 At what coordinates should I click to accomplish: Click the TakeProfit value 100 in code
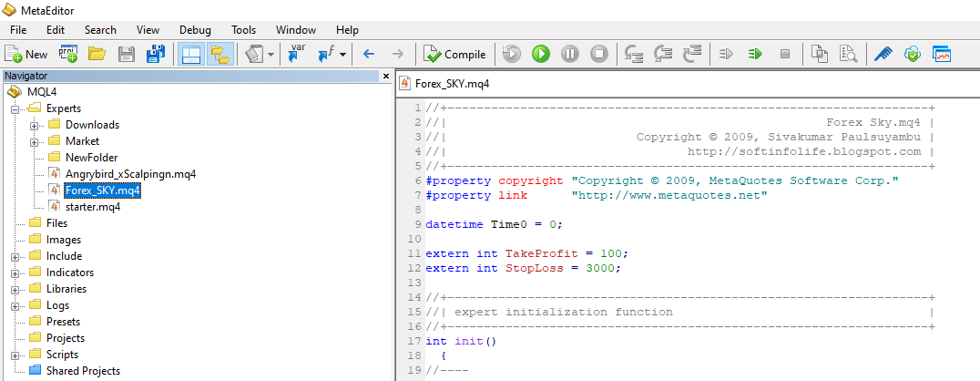click(611, 254)
